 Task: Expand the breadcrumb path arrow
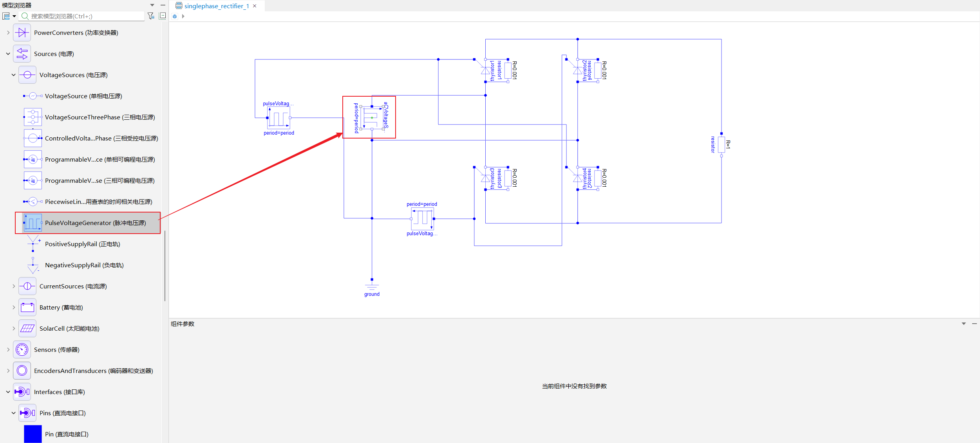183,16
